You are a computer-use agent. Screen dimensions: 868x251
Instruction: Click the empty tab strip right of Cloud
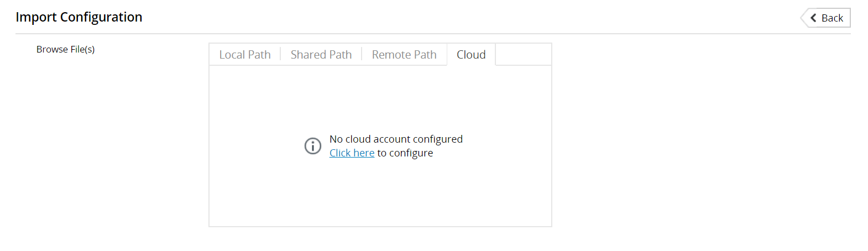pyautogui.click(x=523, y=54)
